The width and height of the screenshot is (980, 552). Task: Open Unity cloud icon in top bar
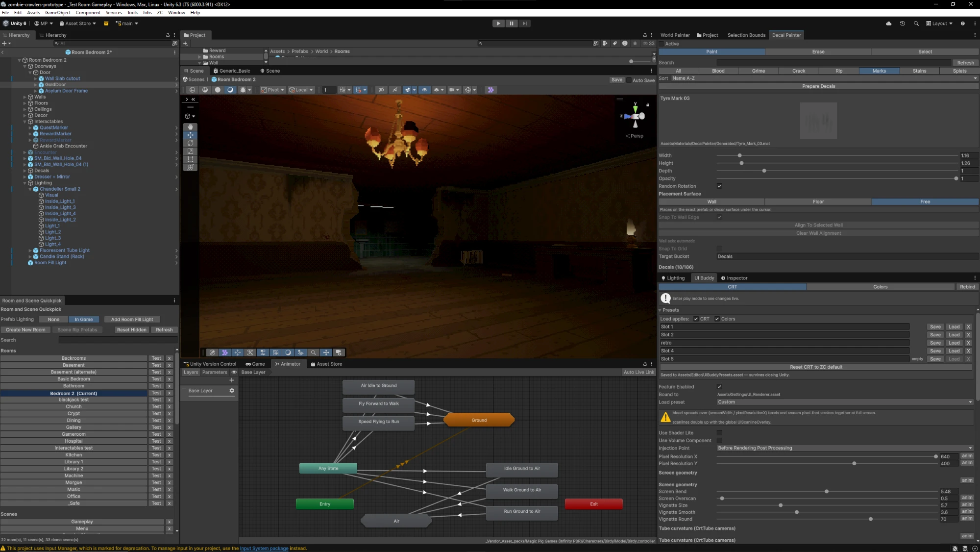pyautogui.click(x=889, y=24)
